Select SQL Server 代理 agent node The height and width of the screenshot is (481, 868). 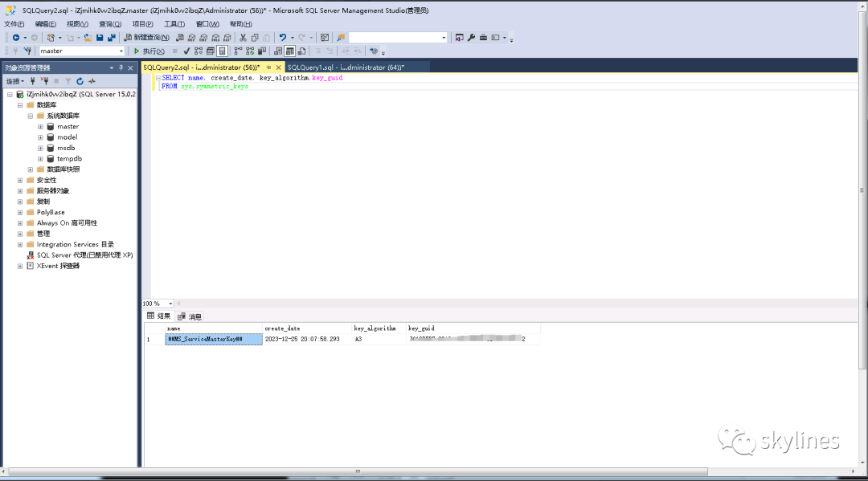[84, 255]
